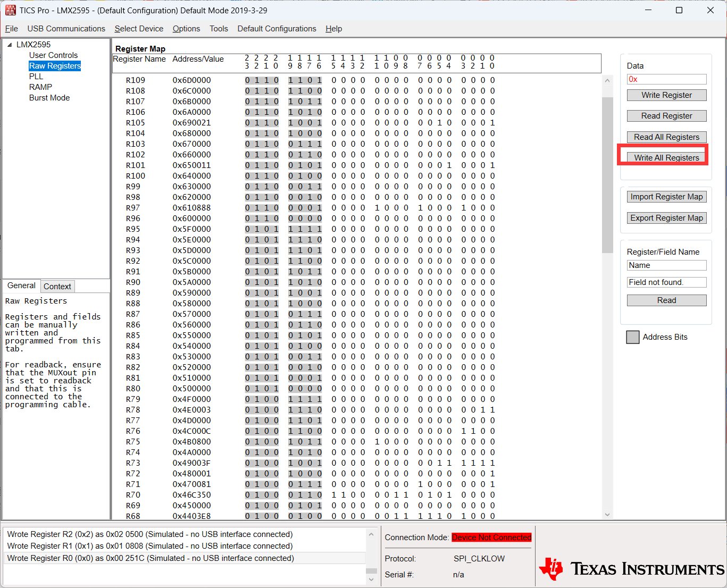727x588 pixels.
Task: Click Read All Registers button
Action: pos(666,137)
